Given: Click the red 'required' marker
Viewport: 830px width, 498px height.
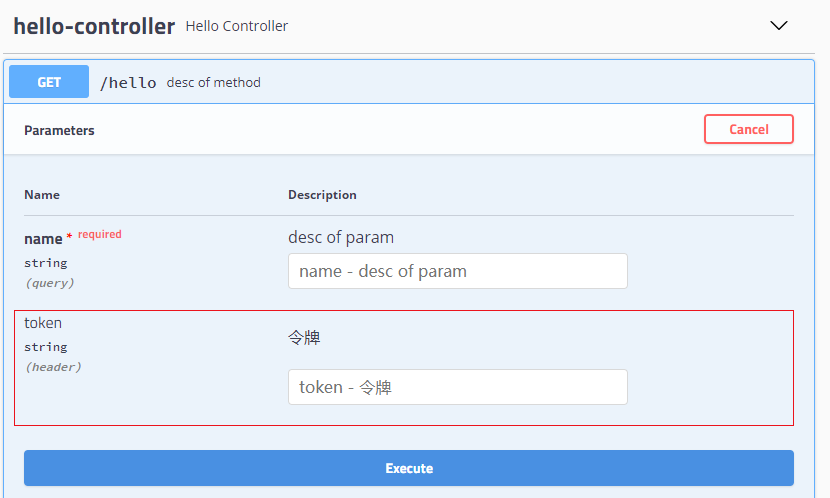Looking at the screenshot, I should tap(100, 234).
